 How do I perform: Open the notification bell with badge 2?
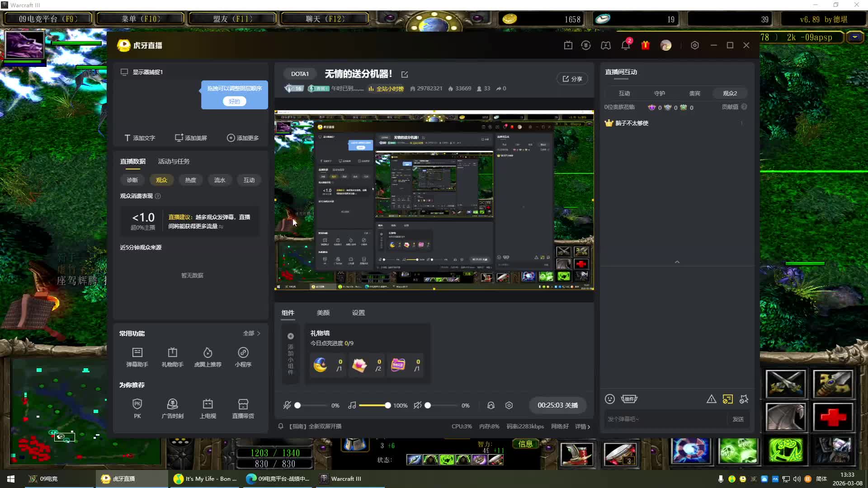point(625,46)
